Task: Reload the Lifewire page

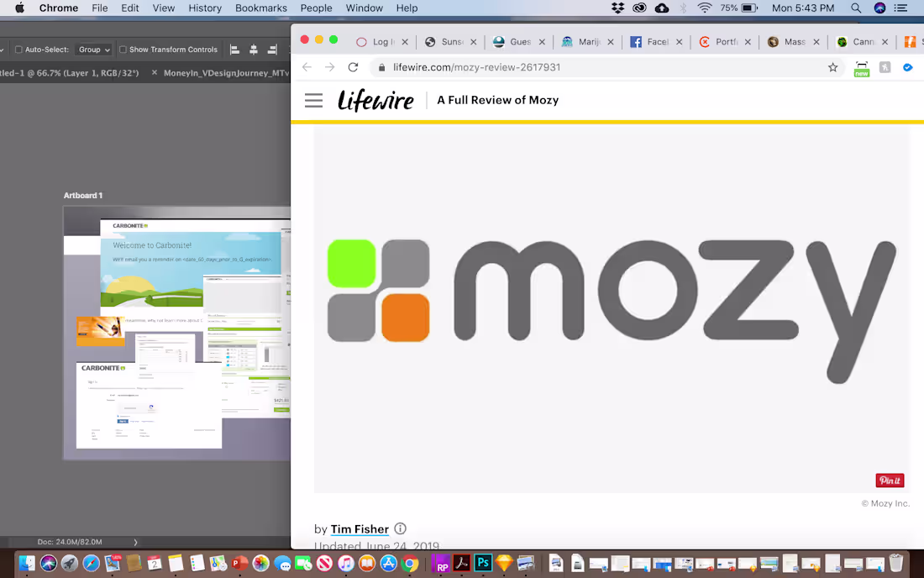Action: (x=353, y=67)
